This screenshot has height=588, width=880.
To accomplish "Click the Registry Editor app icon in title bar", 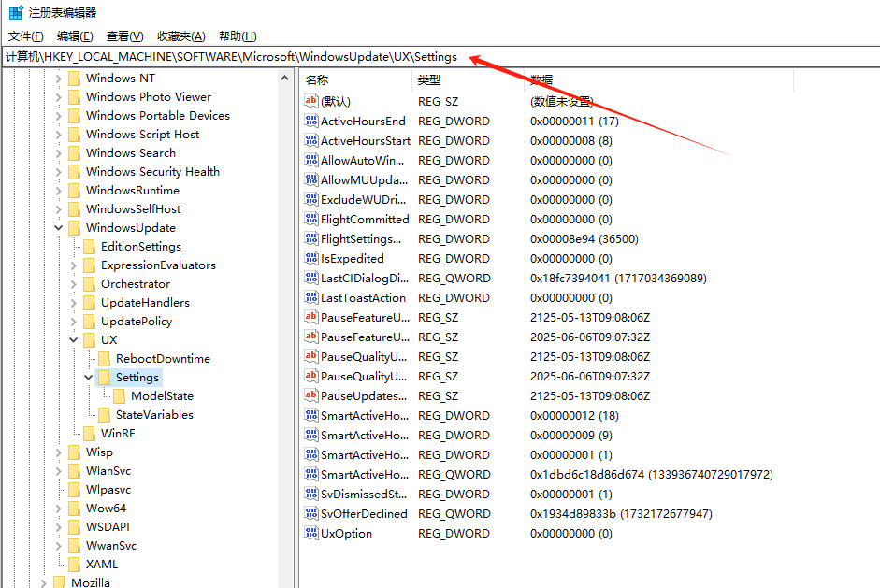I will (16, 12).
